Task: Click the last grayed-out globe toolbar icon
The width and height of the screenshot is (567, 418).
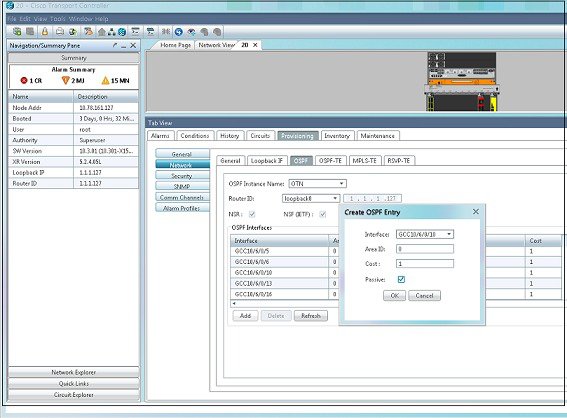Action: point(217,32)
